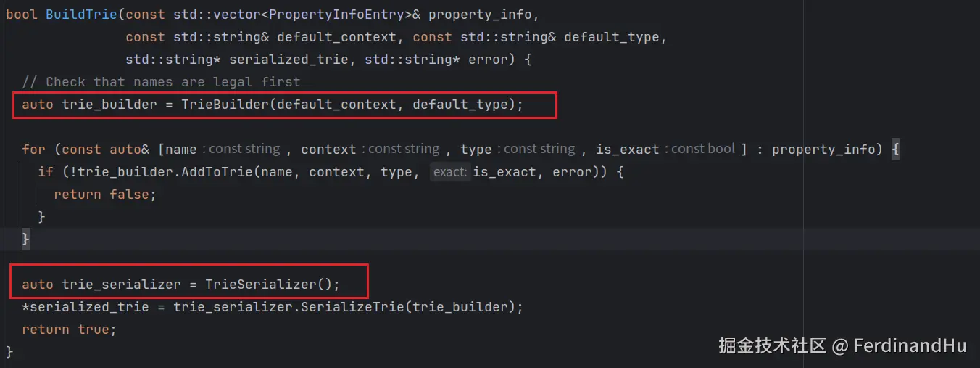Image resolution: width=980 pixels, height=368 pixels.
Task: Click the 'return true' statement
Action: pyautogui.click(x=69, y=329)
